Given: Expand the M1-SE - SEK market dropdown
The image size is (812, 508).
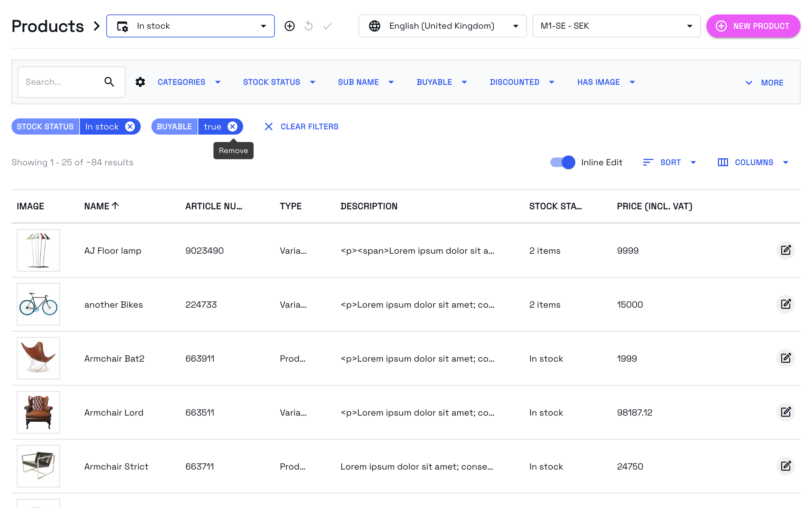Looking at the screenshot, I should [x=616, y=26].
